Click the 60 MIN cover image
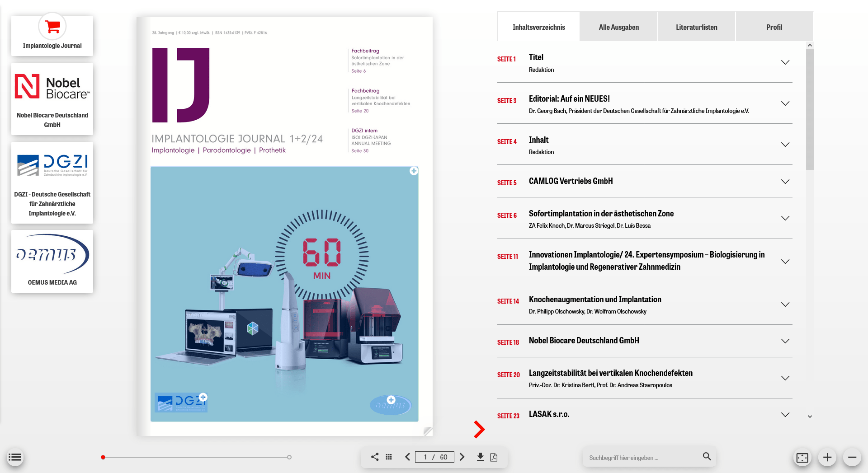Image resolution: width=868 pixels, height=473 pixels. coord(284,294)
